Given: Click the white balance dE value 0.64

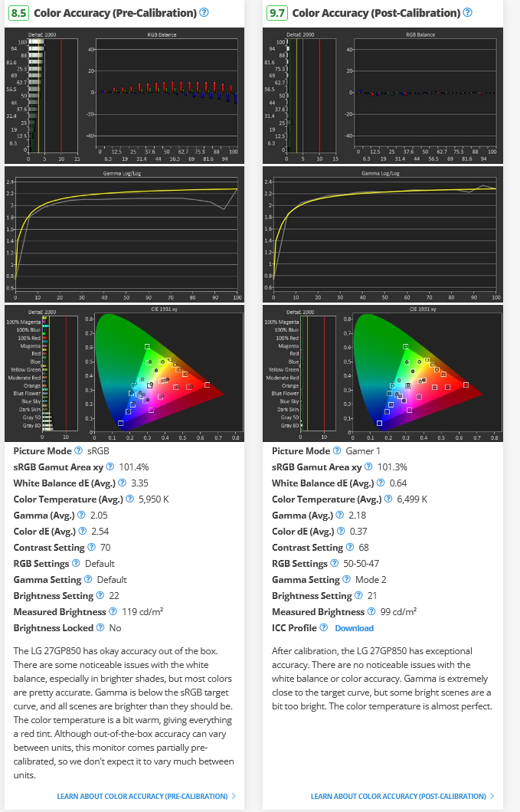Looking at the screenshot, I should click(397, 483).
